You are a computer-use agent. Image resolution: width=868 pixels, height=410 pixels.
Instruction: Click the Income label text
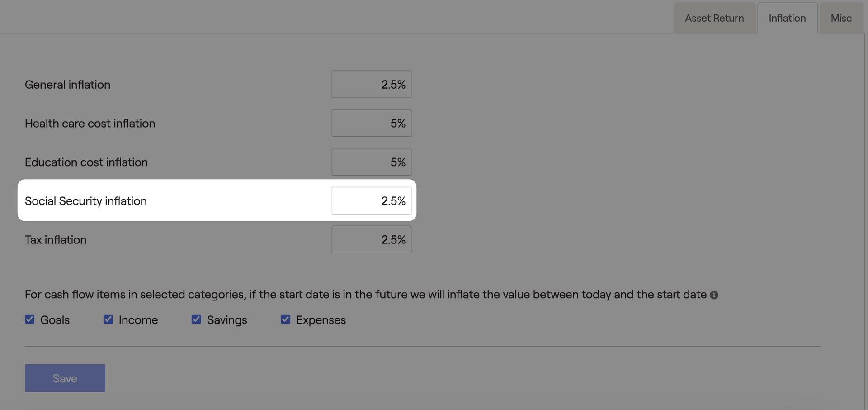[138, 320]
